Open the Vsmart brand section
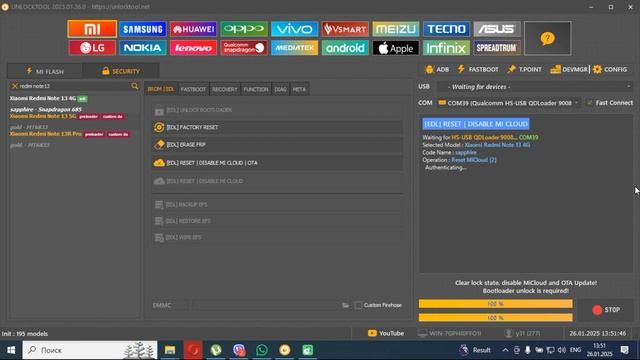The image size is (640, 360). [345, 29]
